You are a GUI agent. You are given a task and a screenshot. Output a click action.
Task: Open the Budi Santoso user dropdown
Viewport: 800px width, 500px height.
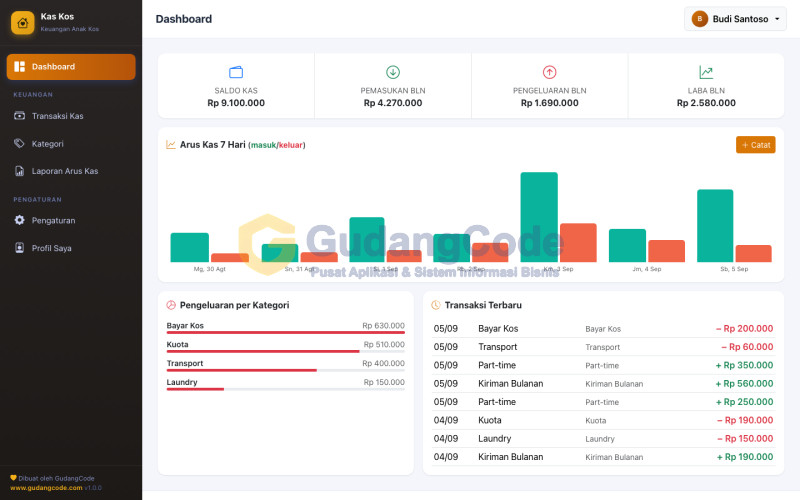735,19
